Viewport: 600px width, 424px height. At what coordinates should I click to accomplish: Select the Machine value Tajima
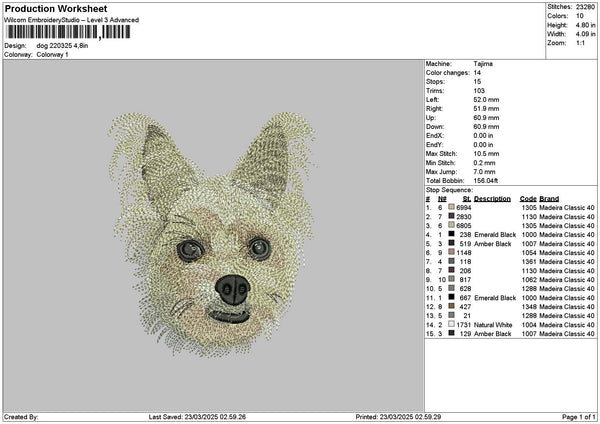[x=483, y=64]
